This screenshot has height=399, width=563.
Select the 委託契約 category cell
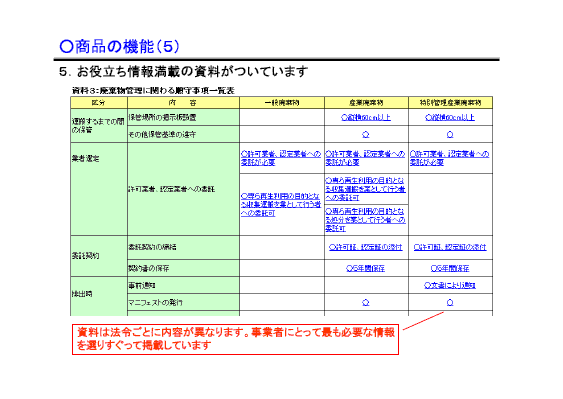[99, 256]
